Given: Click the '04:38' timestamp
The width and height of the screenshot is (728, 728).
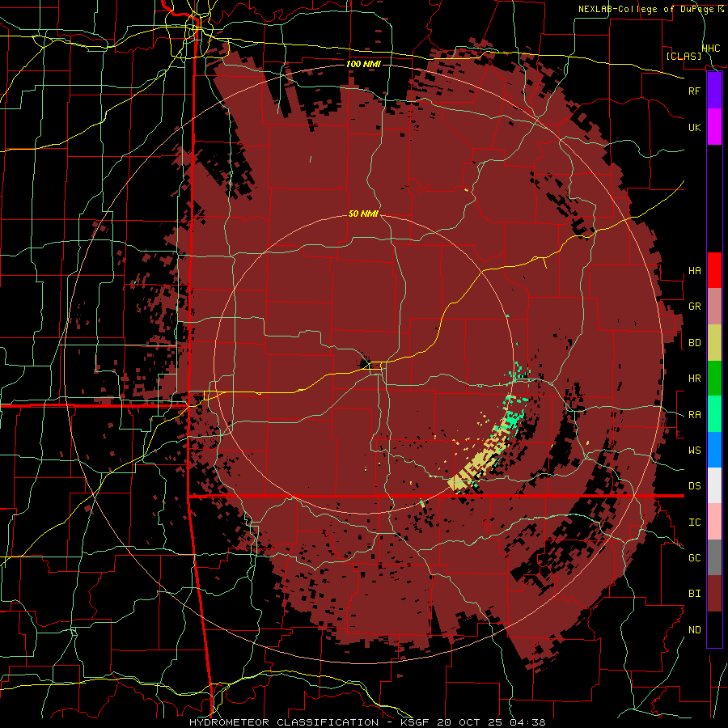Looking at the screenshot, I should pos(527,722).
